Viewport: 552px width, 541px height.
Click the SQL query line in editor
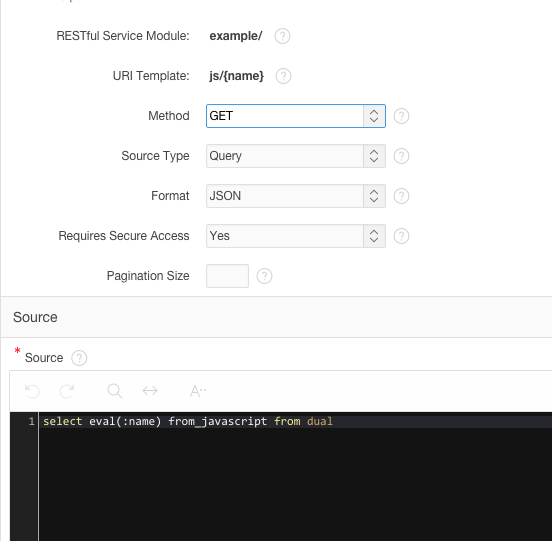point(188,421)
